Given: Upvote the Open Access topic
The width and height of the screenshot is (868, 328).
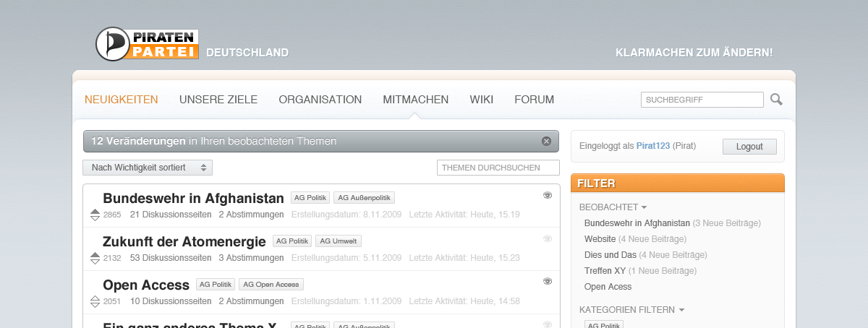Looking at the screenshot, I should click(x=95, y=298).
